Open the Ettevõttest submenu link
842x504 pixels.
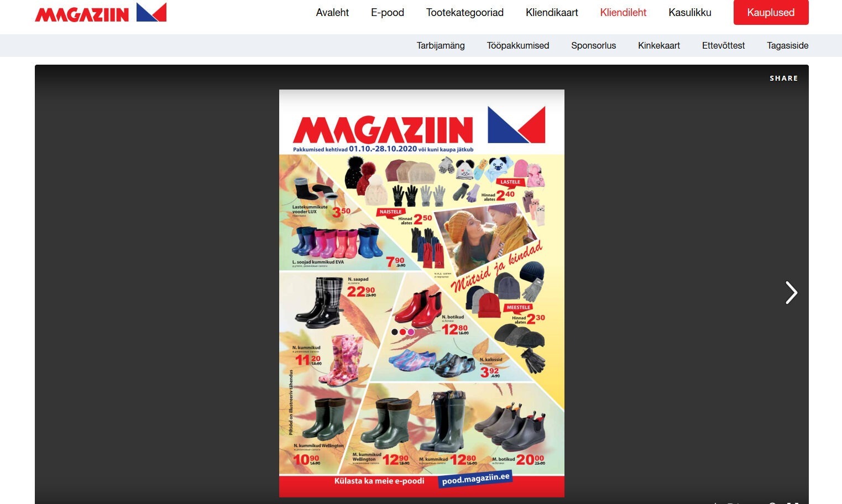(723, 45)
